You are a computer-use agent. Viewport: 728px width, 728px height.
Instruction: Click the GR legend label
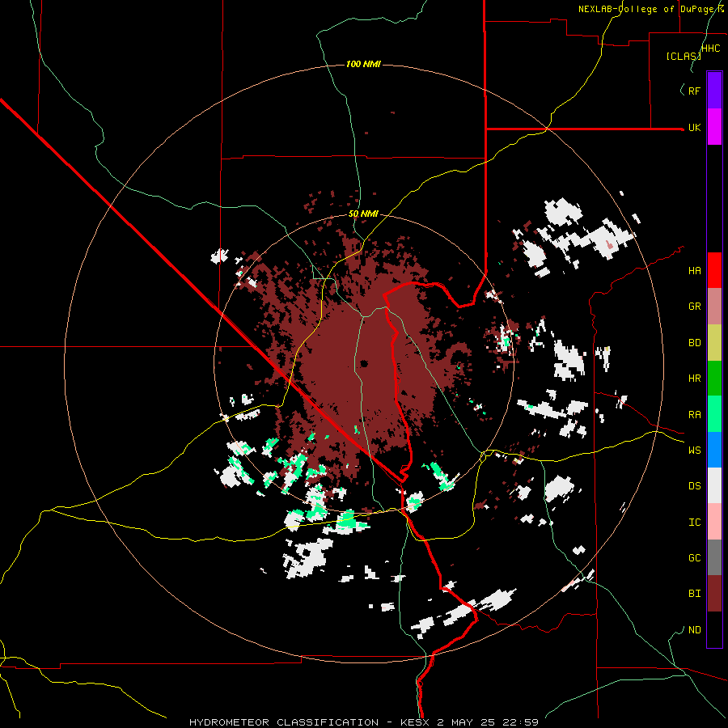[694, 307]
